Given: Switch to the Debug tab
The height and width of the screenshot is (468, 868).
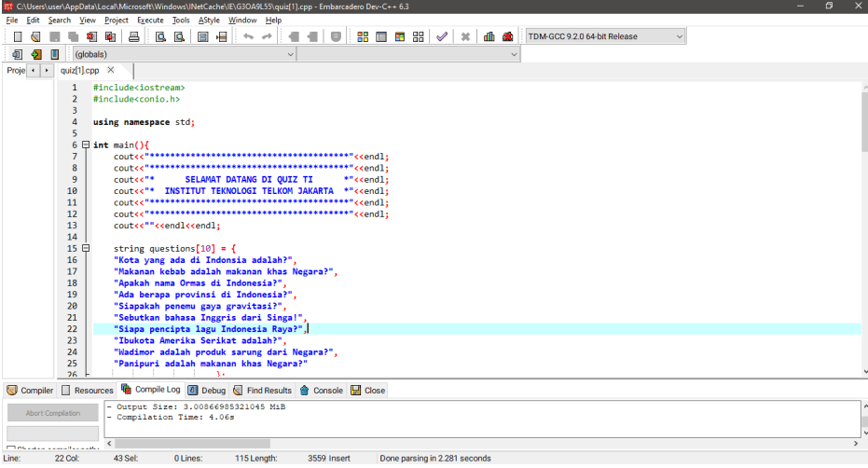Looking at the screenshot, I should [207, 391].
